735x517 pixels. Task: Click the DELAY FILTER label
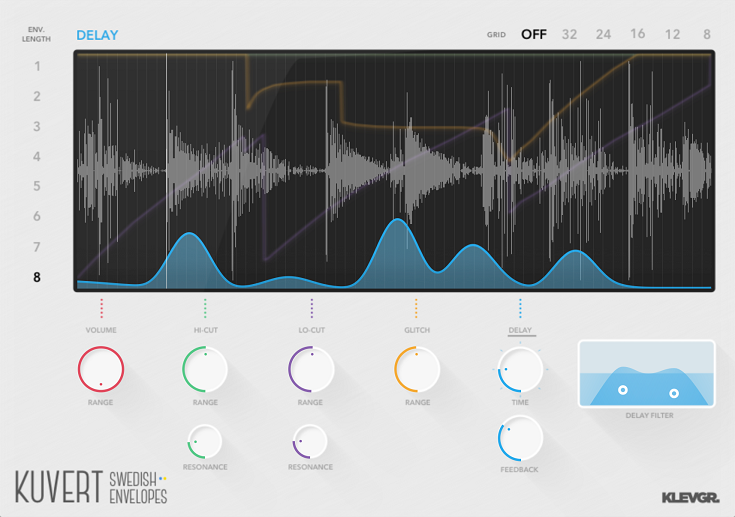pyautogui.click(x=650, y=415)
